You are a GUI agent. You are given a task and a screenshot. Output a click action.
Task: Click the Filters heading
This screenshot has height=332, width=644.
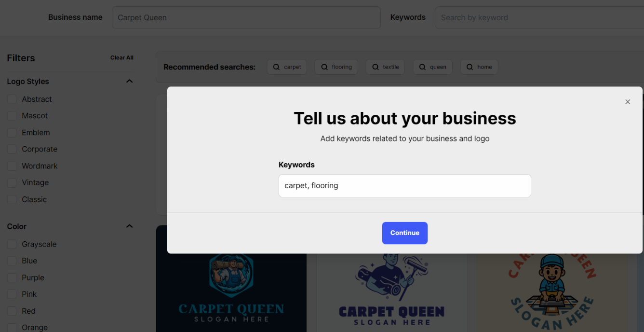pos(21,58)
